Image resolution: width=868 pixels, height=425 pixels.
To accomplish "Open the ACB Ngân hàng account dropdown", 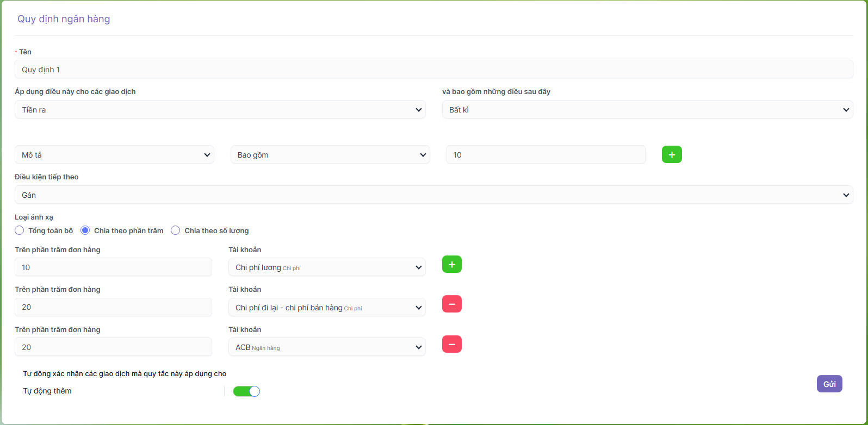I will coord(327,347).
